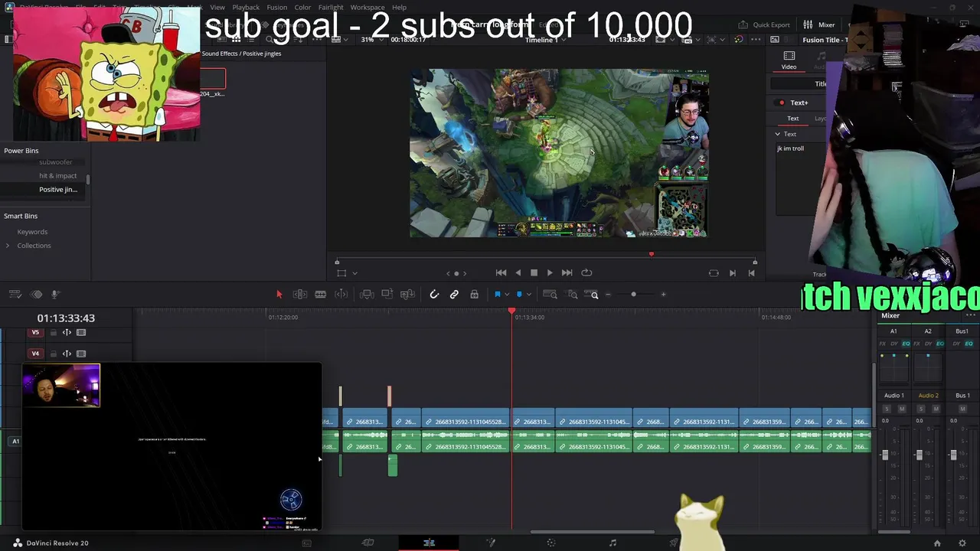Go to next clip button in viewer
The height and width of the screenshot is (551, 980).
click(x=732, y=273)
